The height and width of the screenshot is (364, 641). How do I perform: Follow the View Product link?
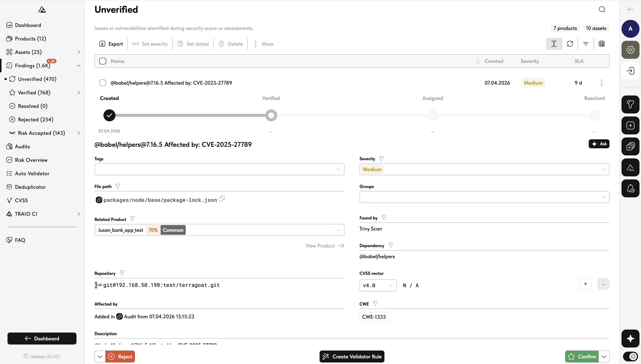(x=325, y=246)
